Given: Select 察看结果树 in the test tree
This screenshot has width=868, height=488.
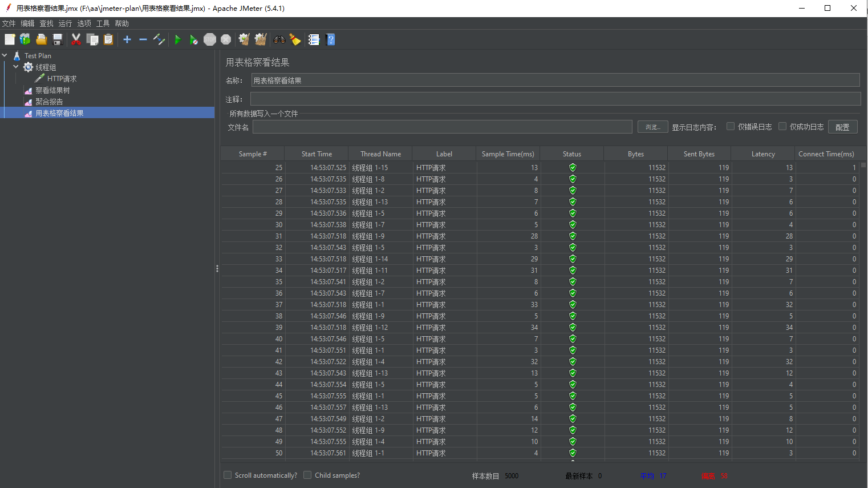Looking at the screenshot, I should (x=52, y=90).
